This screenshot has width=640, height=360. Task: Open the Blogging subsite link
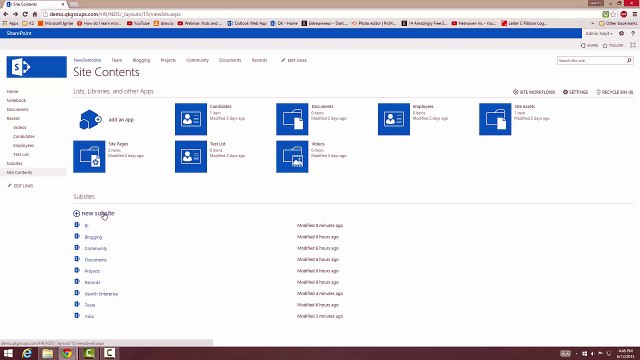point(93,237)
